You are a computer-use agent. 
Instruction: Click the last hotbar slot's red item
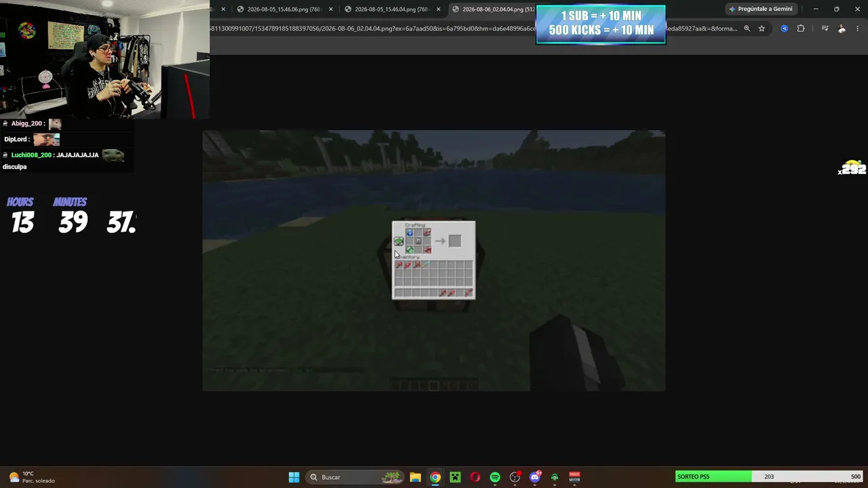pyautogui.click(x=468, y=293)
